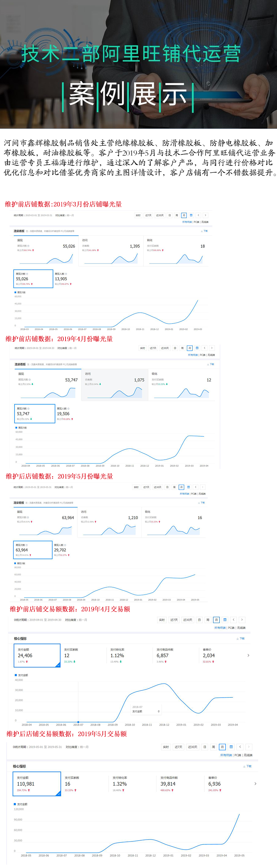The width and height of the screenshot is (277, 868).
Task: Switch to 无线端 in April transaction panel
Action: [x=241, y=628]
